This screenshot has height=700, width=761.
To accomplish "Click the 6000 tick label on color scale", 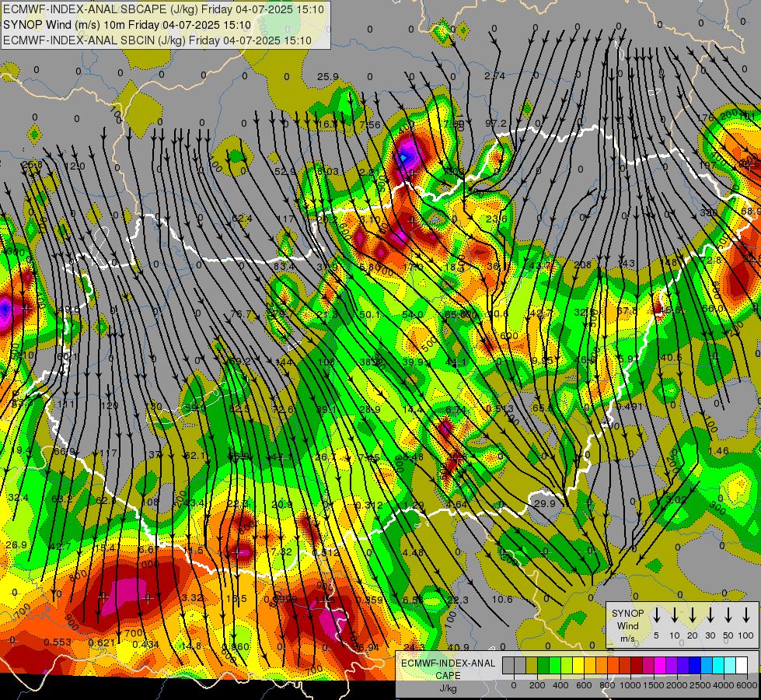I will pyautogui.click(x=748, y=685).
